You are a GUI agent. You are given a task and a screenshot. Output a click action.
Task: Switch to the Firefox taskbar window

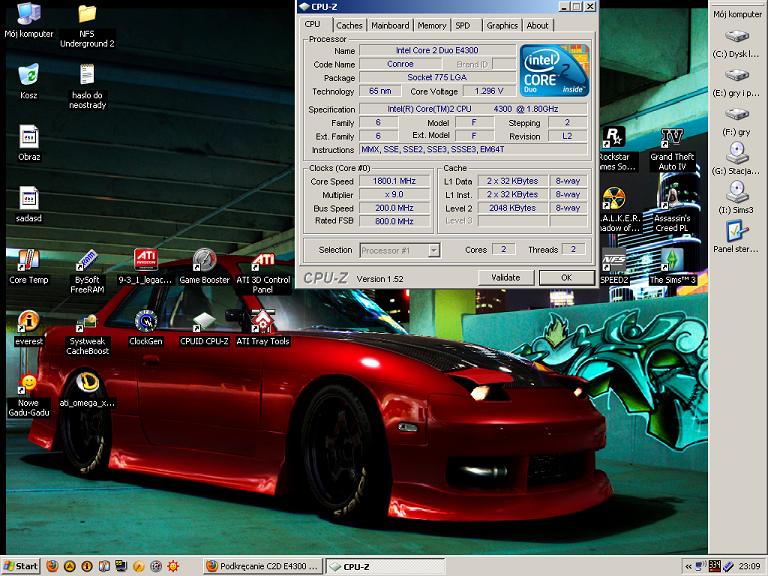[262, 566]
